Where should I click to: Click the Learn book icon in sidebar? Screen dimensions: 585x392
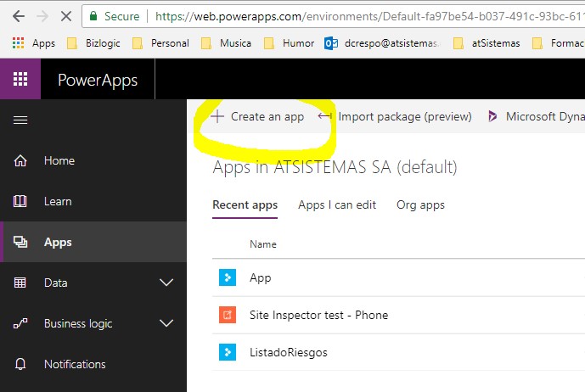pos(21,201)
